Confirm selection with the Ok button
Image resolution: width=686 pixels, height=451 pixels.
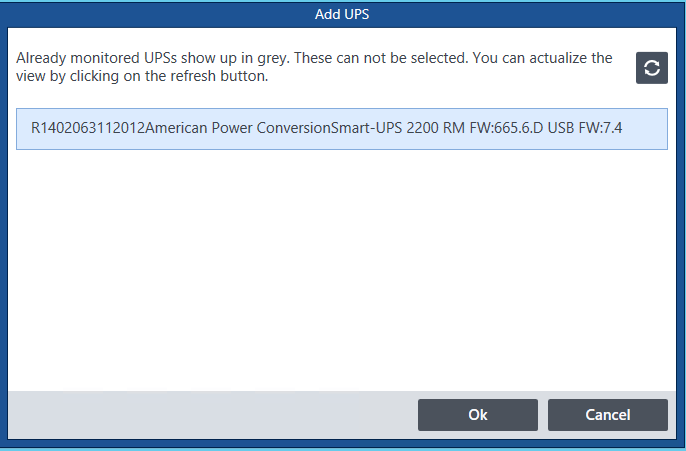(x=478, y=415)
